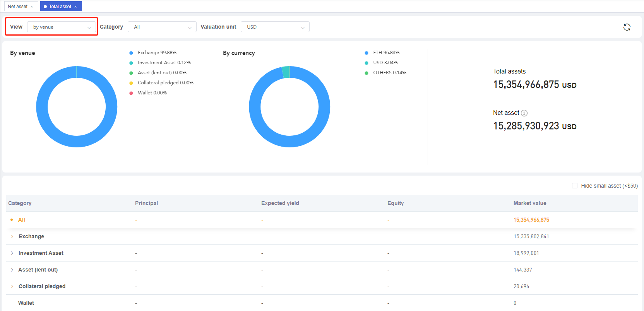Image resolution: width=644 pixels, height=311 pixels.
Task: Expand the Asset (lent out) row
Action: (x=12, y=270)
